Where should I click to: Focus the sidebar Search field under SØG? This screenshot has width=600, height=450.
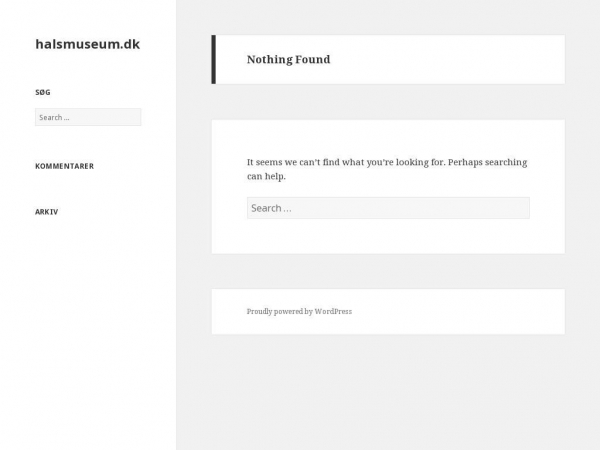(x=88, y=117)
